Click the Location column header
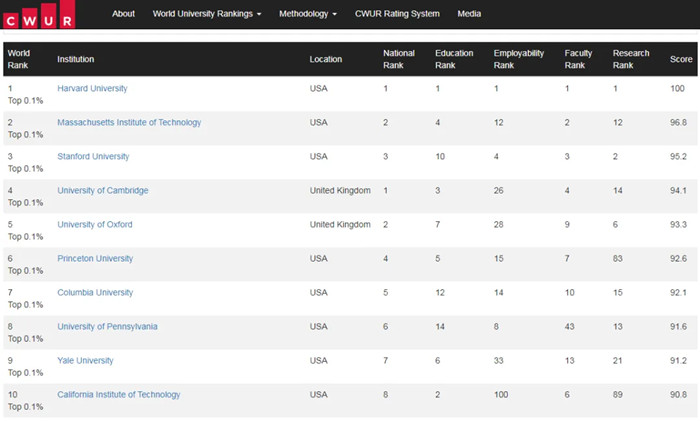This screenshot has height=421, width=700. [326, 59]
